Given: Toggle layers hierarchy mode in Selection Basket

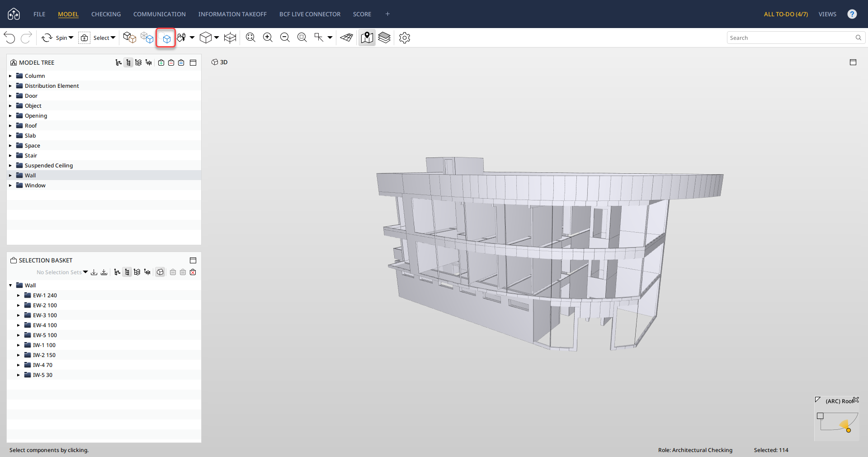Looking at the screenshot, I should [x=137, y=272].
